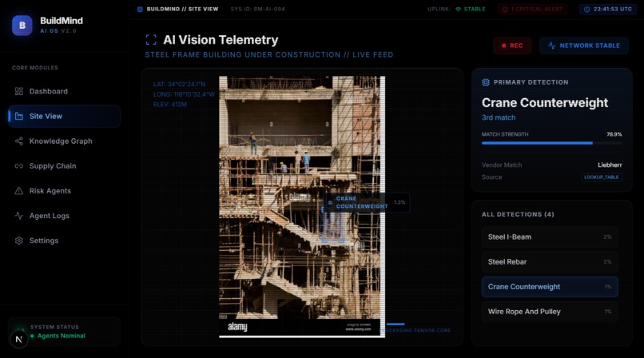
Task: Click the 78.9% match strength value
Action: click(614, 134)
